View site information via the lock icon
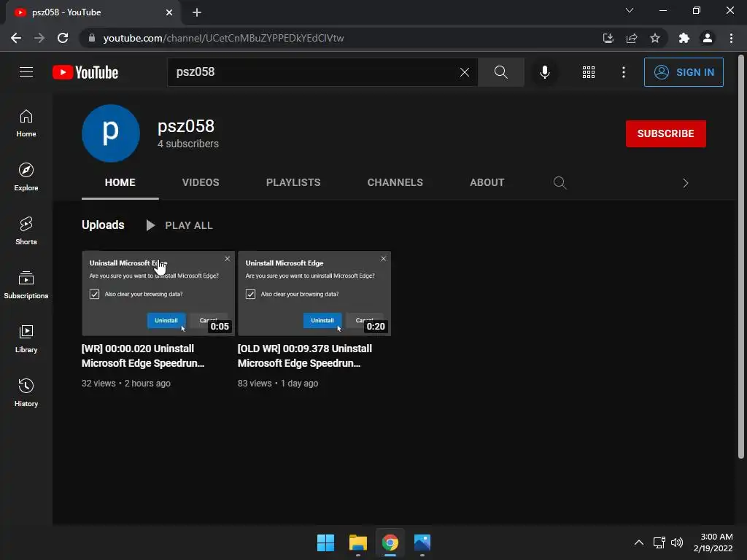This screenshot has width=747, height=560. pos(92,38)
